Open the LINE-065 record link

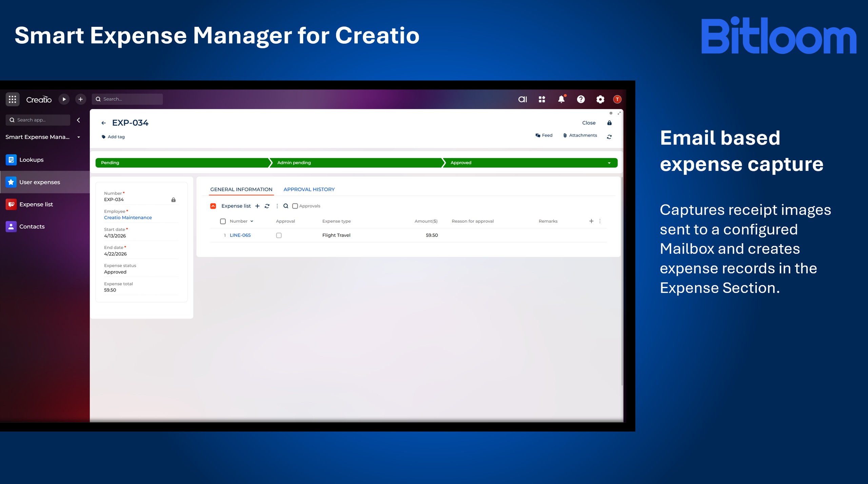click(240, 235)
